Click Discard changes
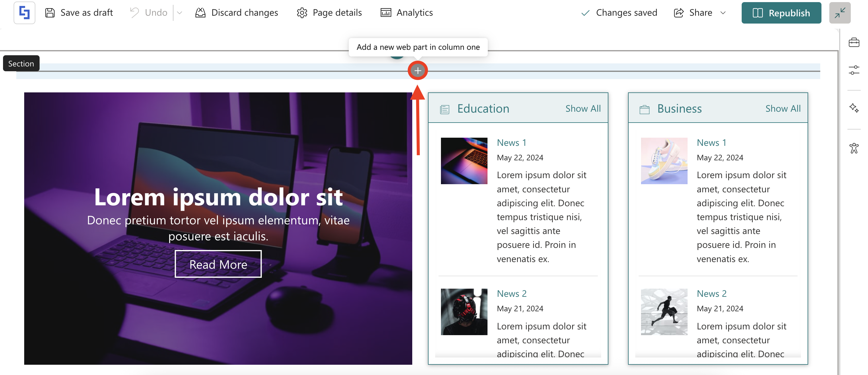The width and height of the screenshot is (868, 375). 237,13
